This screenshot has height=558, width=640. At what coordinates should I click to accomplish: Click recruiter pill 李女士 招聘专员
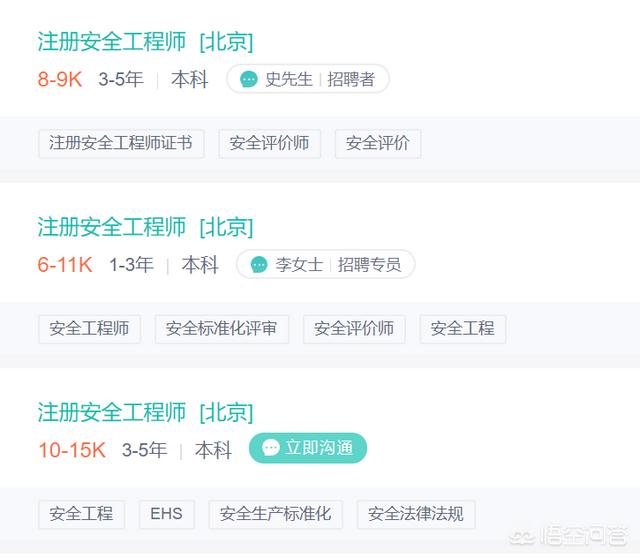pos(326,264)
